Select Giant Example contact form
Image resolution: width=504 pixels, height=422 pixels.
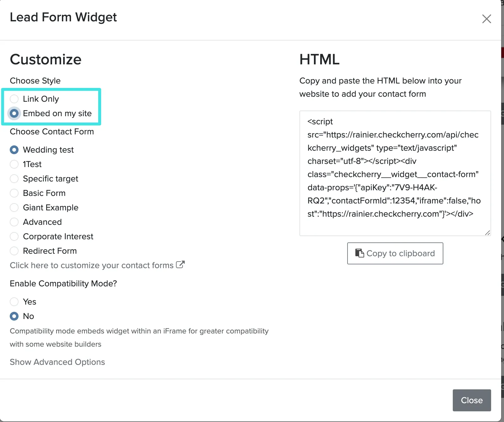[x=14, y=208]
